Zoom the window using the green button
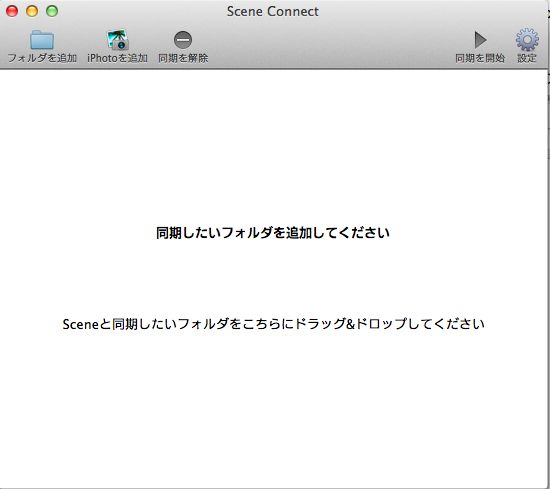 [x=52, y=11]
